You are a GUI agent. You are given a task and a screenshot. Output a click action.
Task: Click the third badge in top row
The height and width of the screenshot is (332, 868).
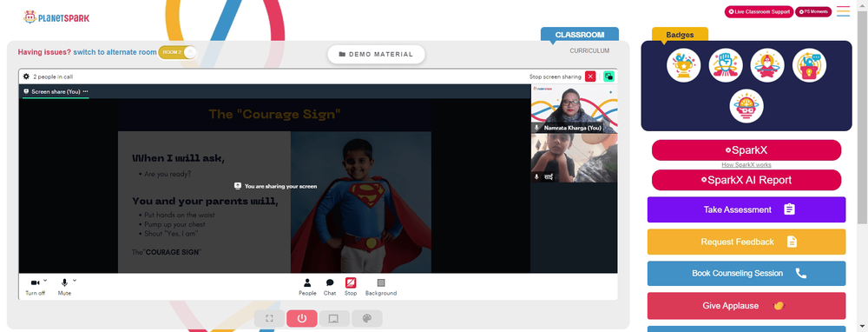[x=767, y=65]
